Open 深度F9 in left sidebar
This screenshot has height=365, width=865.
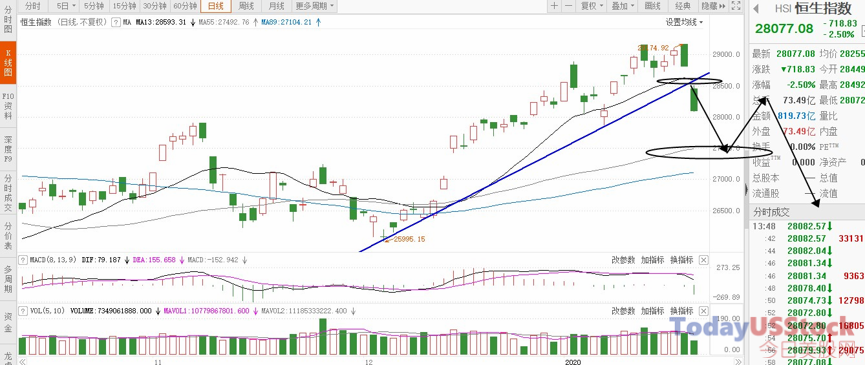click(x=8, y=148)
